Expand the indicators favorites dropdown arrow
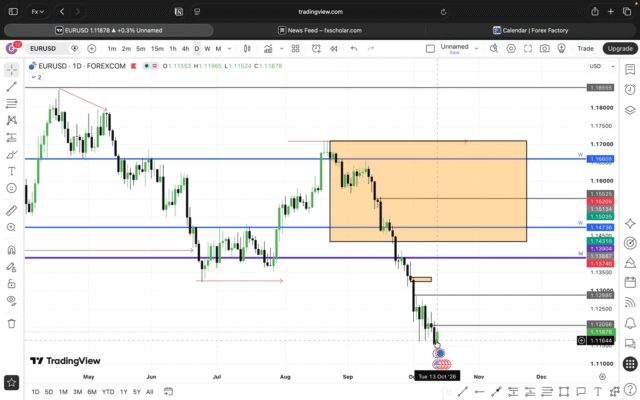Image resolution: width=640 pixels, height=400 pixels. coord(282,49)
